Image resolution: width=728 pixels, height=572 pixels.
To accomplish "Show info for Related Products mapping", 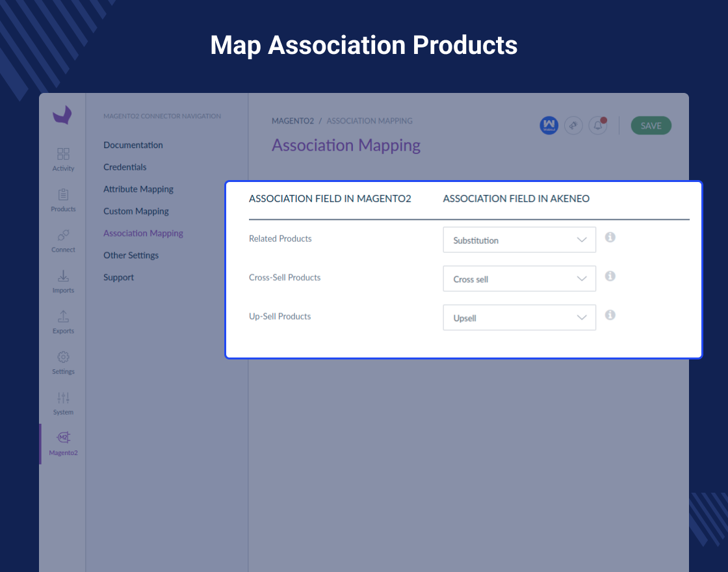I will pyautogui.click(x=610, y=237).
